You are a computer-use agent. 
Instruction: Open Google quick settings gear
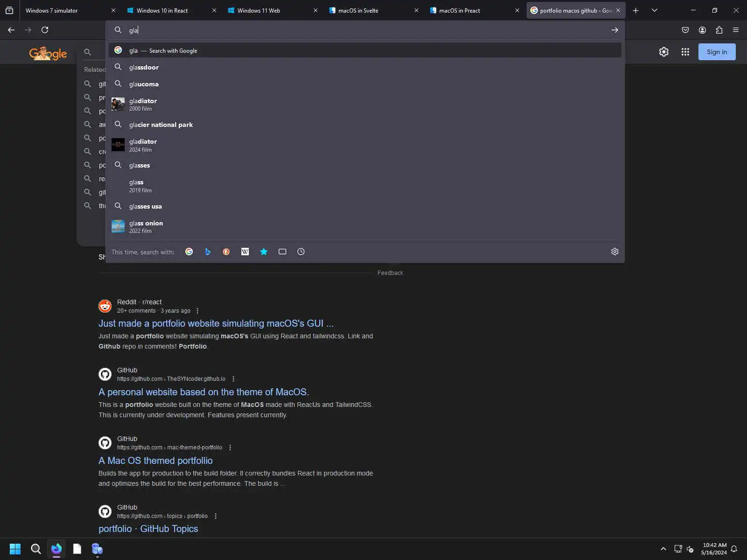(x=663, y=52)
